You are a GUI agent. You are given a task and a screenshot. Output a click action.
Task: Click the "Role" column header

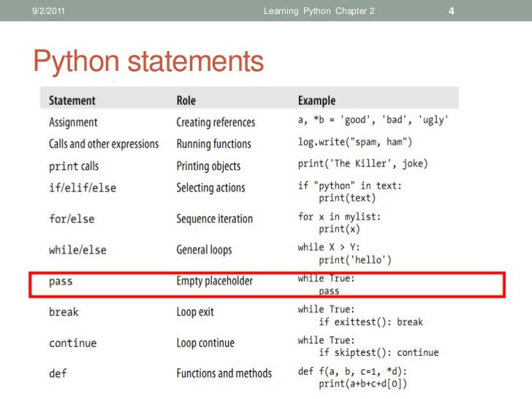[x=186, y=100]
